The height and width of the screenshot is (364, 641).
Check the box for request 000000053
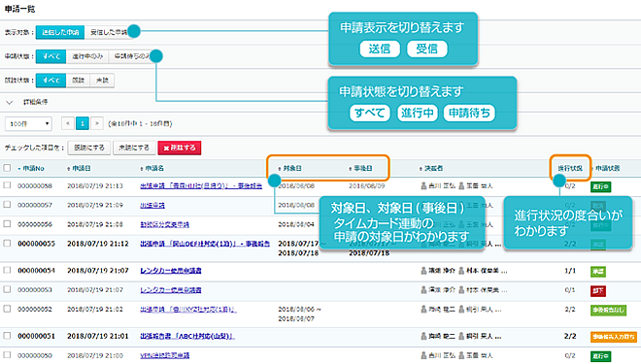8,289
